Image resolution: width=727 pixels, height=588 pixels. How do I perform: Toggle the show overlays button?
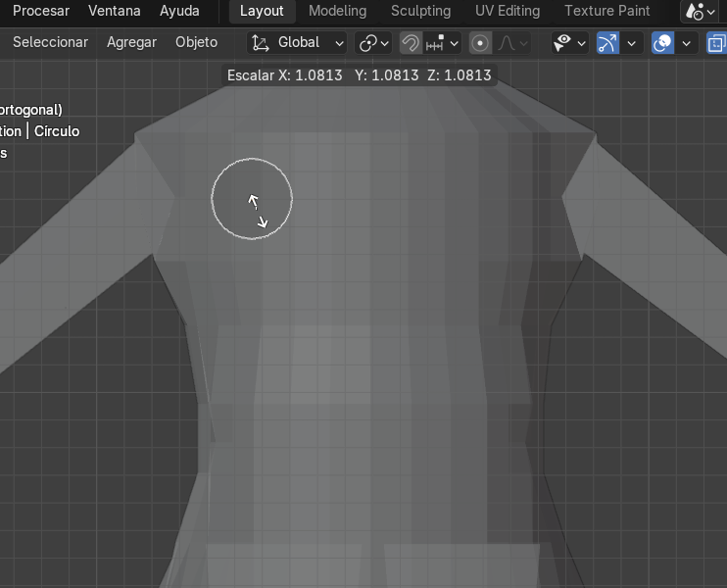point(663,43)
